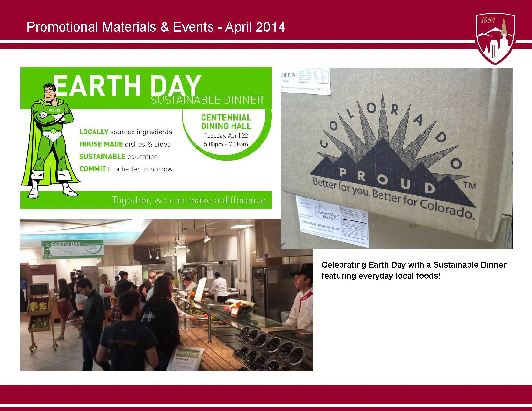This screenshot has height=411, width=532.
Task: Click the TM mark beside the Colorado Proud logo
Action: click(x=469, y=186)
